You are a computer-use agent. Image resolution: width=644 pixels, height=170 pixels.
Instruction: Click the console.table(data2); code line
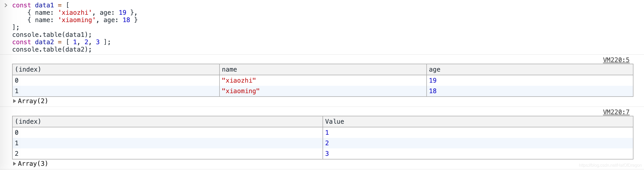pos(52,49)
